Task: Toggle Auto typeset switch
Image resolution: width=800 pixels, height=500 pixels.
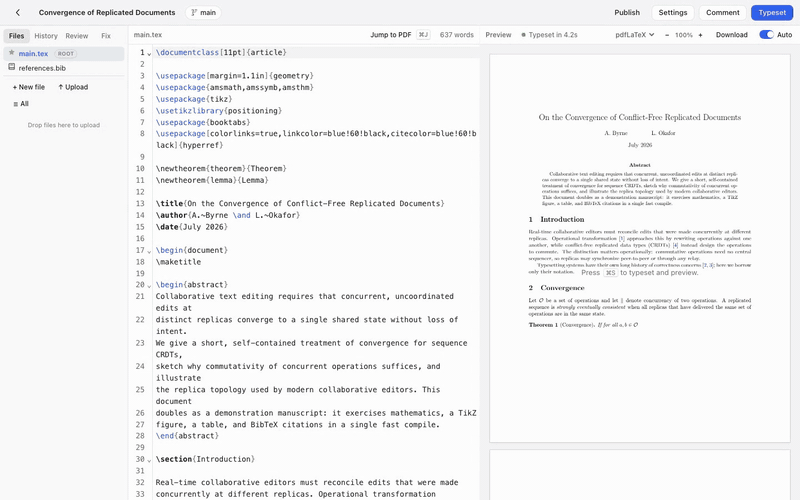Action: (x=766, y=35)
